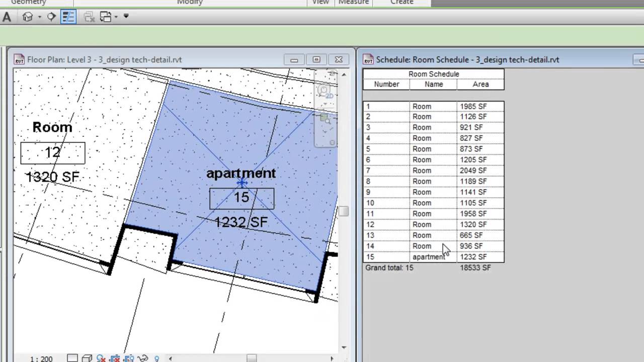The height and width of the screenshot is (362, 644).
Task: Toggle the Sun Path setting on the status bar
Action: 101,358
